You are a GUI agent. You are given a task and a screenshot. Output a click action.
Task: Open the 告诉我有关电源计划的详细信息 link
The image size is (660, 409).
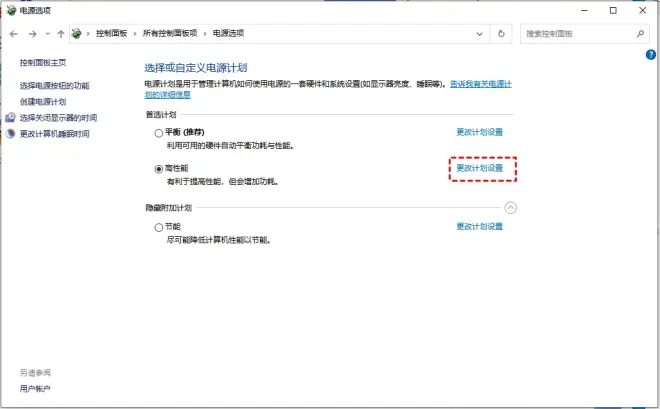point(481,84)
